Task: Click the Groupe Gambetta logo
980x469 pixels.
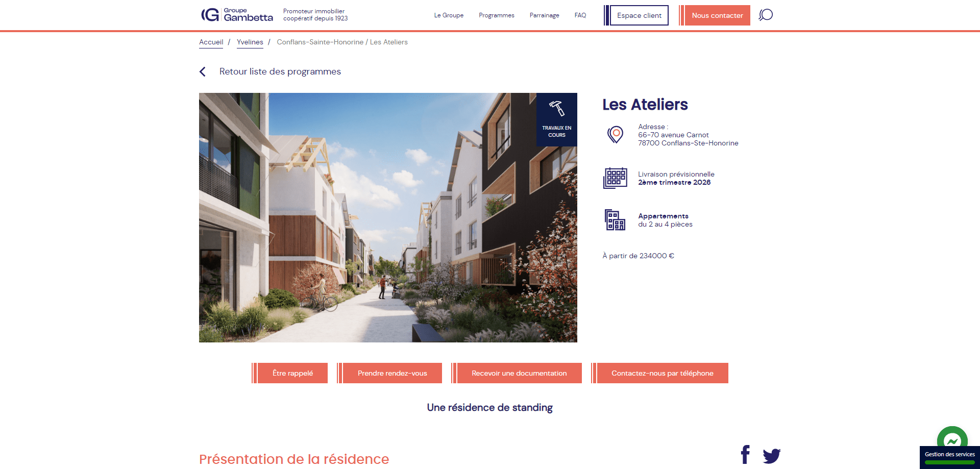Action: tap(237, 15)
